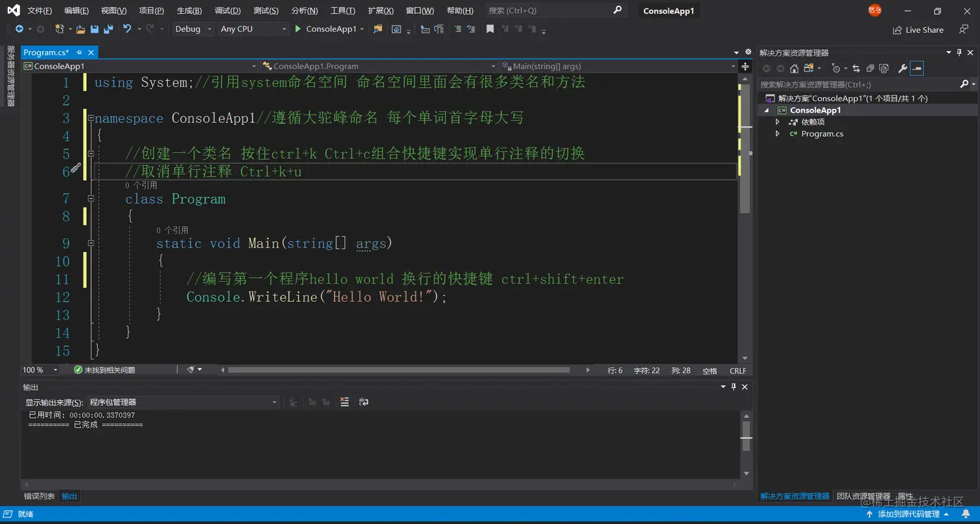Click the Undo icon in the toolbar
Screen dimensions: 980x524
point(128,29)
